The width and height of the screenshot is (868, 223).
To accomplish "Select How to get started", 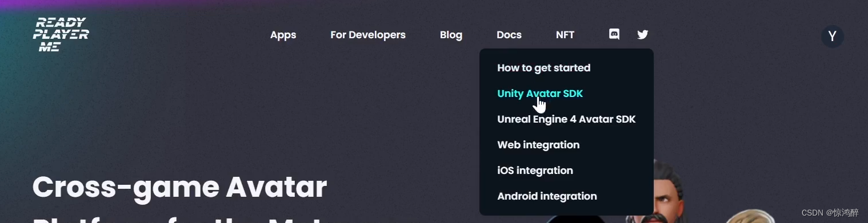I will tap(544, 68).
